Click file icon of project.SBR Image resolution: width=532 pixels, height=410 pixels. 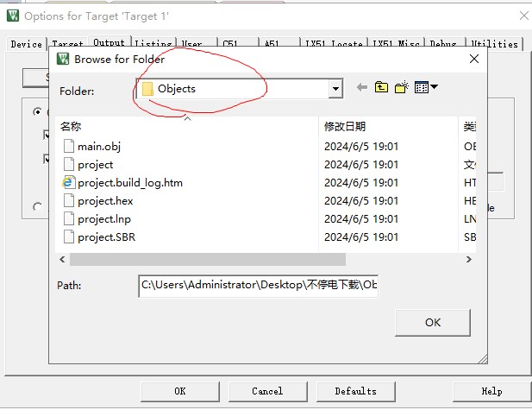pos(69,237)
